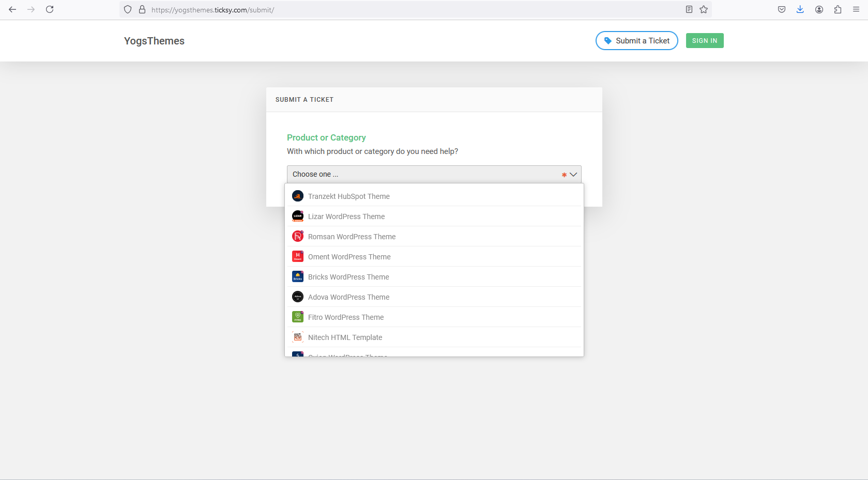
Task: Click the dropdown chevron arrow
Action: pos(573,174)
